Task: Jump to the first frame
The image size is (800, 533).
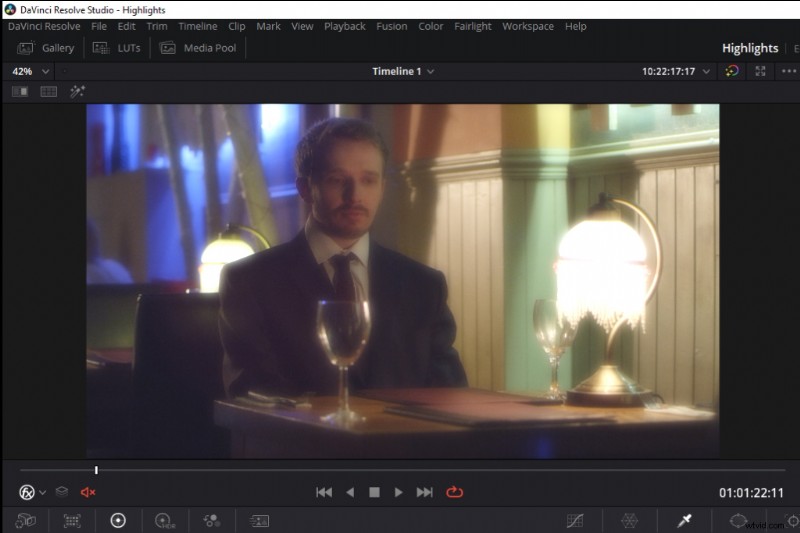Action: point(324,492)
